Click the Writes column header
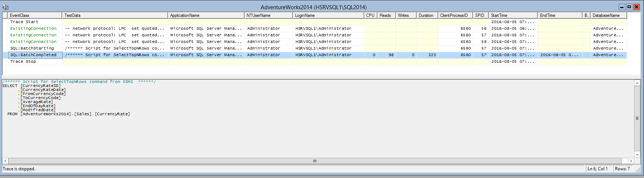 (x=406, y=15)
